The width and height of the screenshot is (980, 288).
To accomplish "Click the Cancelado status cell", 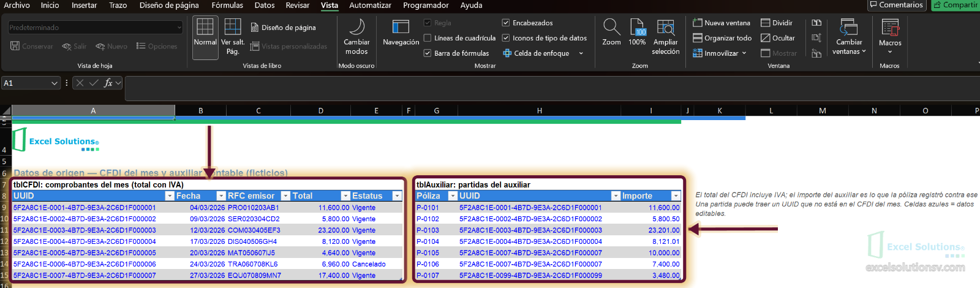I will (377, 264).
